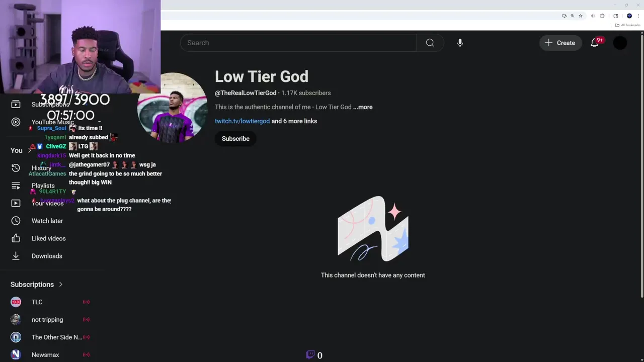Click the chat username "Supra_Soul"

pos(52,128)
